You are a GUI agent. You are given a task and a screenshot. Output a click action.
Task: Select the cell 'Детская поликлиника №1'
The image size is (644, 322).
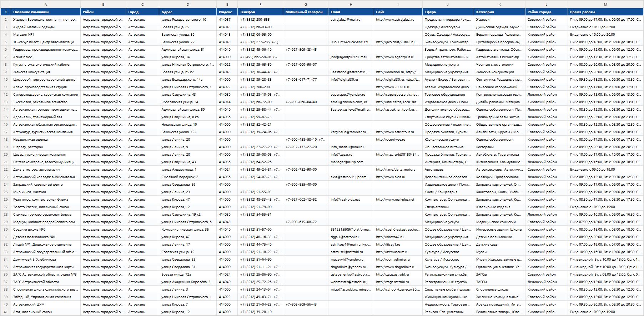46,237
